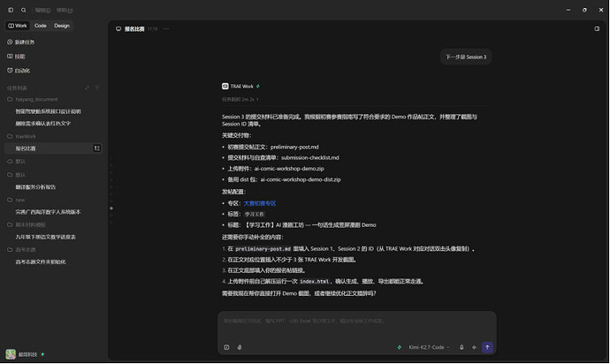The image size is (610, 364).
Task: Open the search magnifier icon
Action: tap(23, 10)
